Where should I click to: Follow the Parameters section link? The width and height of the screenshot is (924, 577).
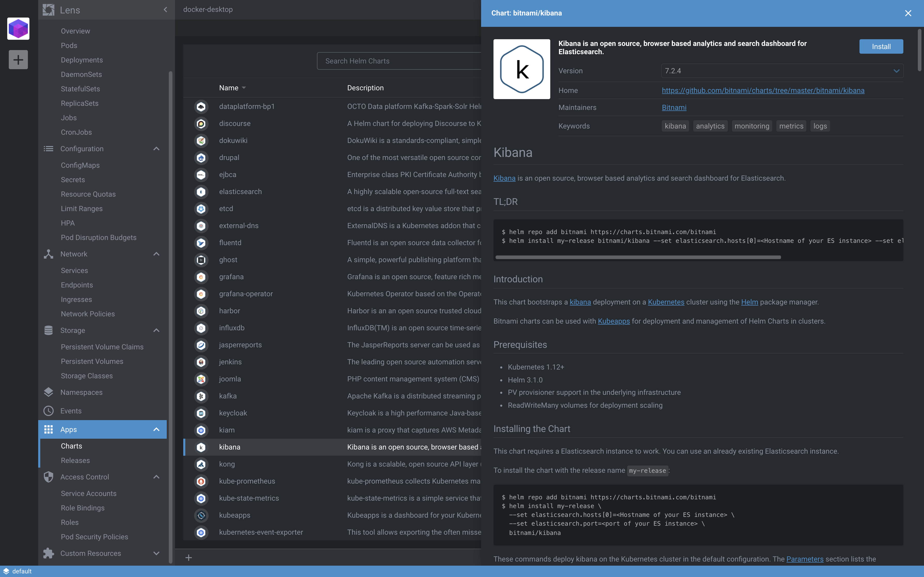pos(804,559)
